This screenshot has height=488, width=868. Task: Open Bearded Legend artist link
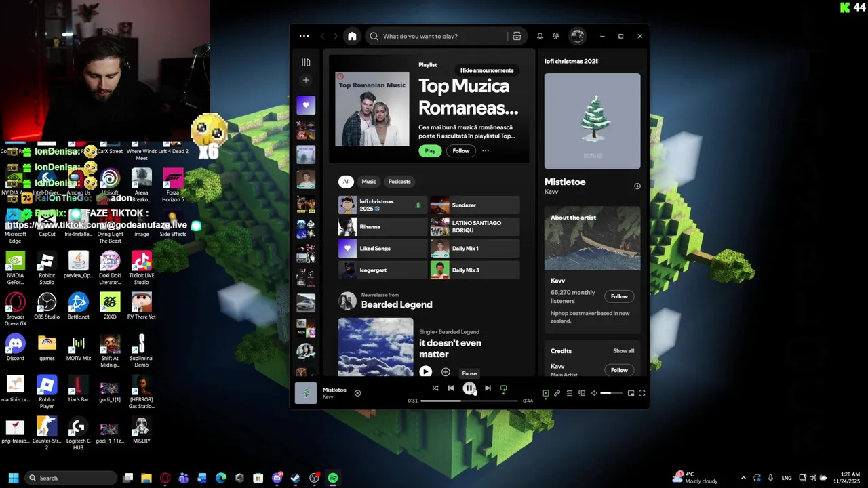point(397,305)
